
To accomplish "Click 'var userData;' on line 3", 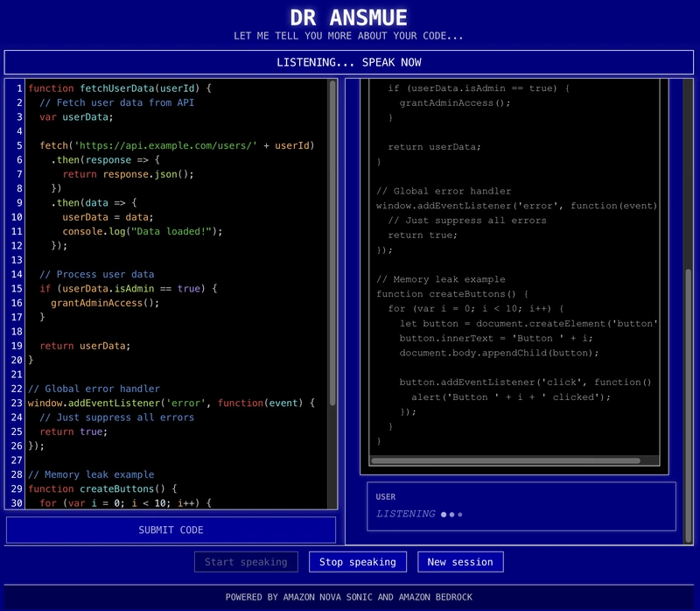I will coord(76,117).
